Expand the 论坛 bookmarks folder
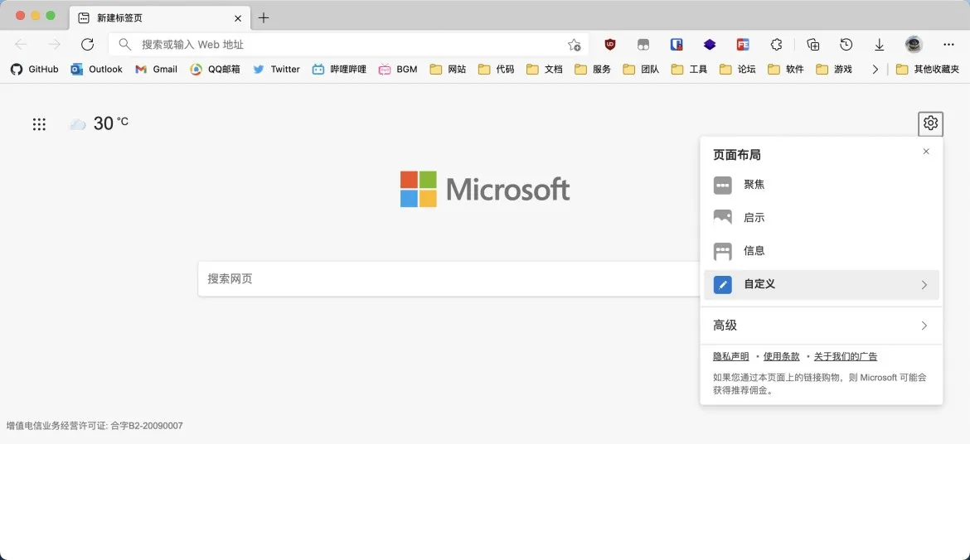This screenshot has width=970, height=560. point(737,70)
